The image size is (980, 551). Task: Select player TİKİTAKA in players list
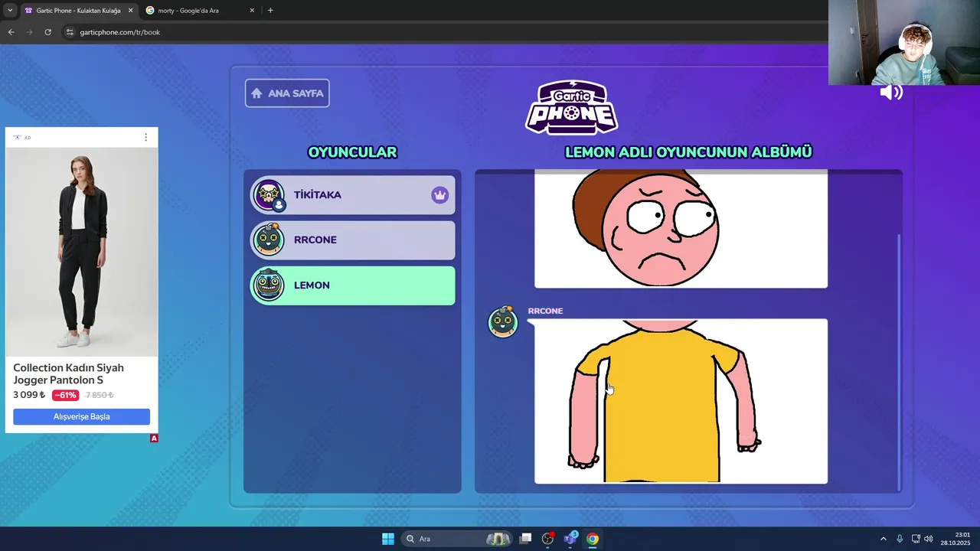click(x=353, y=195)
